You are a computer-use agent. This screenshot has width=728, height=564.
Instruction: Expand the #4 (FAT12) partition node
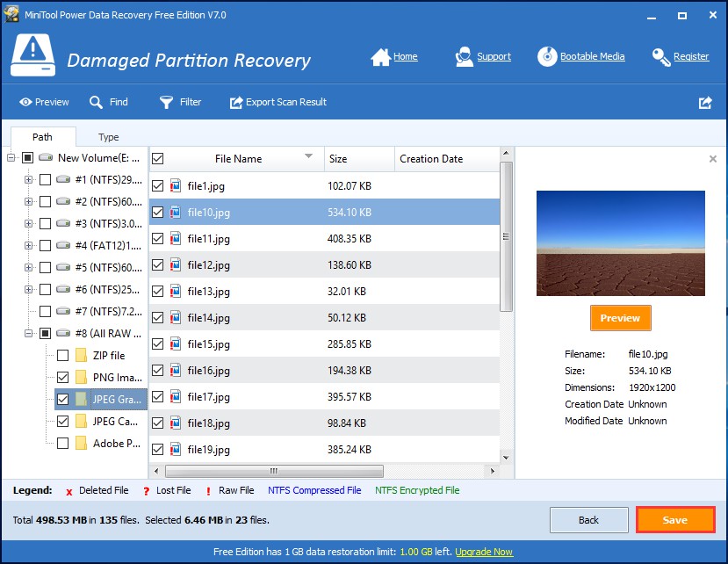[28, 245]
